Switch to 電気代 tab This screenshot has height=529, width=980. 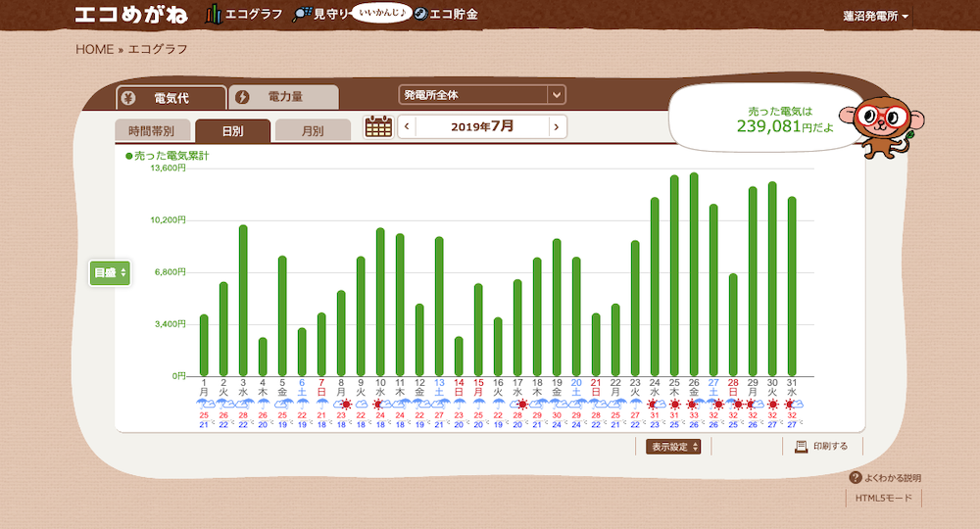point(171,98)
